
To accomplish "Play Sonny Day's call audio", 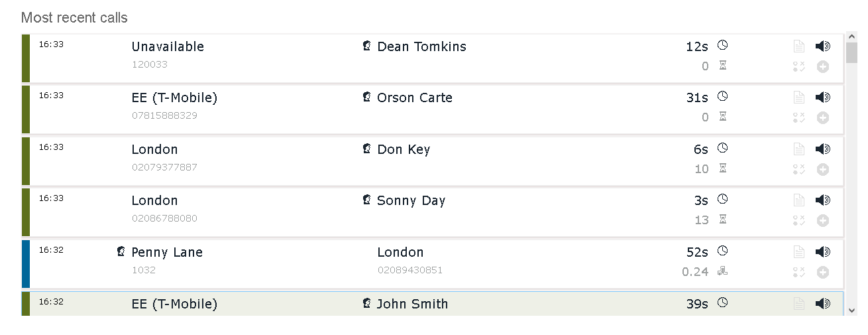I will point(822,200).
